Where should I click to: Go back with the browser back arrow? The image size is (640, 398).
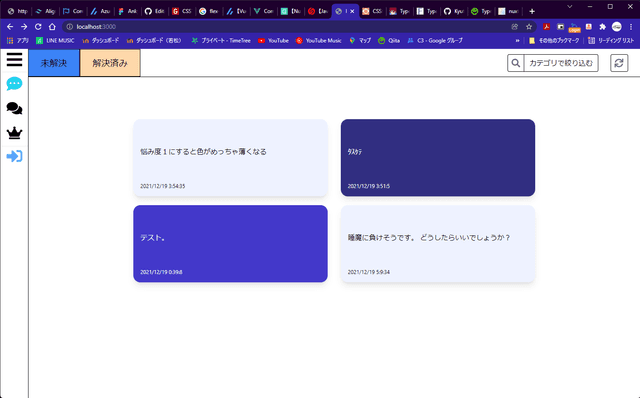pos(10,27)
